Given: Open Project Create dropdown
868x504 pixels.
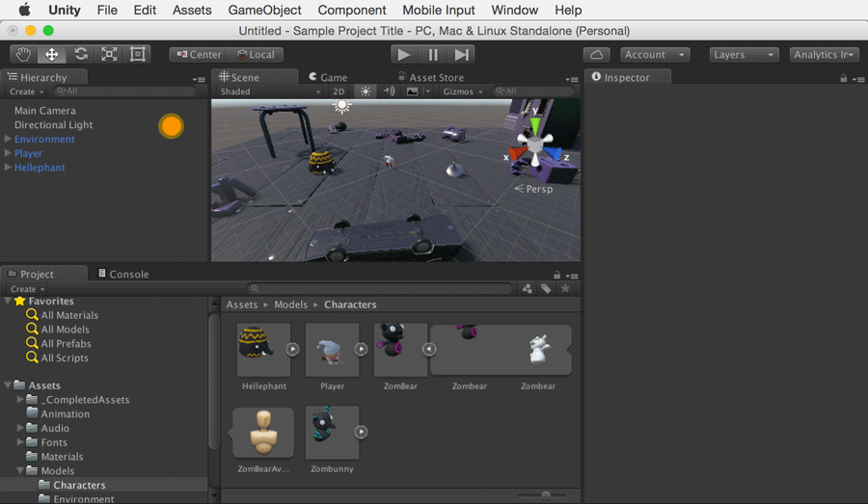Looking at the screenshot, I should coord(27,289).
